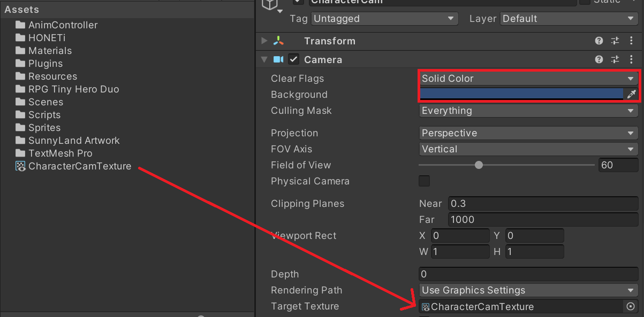Select the Plugins folder icon
The image size is (644, 317).
click(x=20, y=64)
